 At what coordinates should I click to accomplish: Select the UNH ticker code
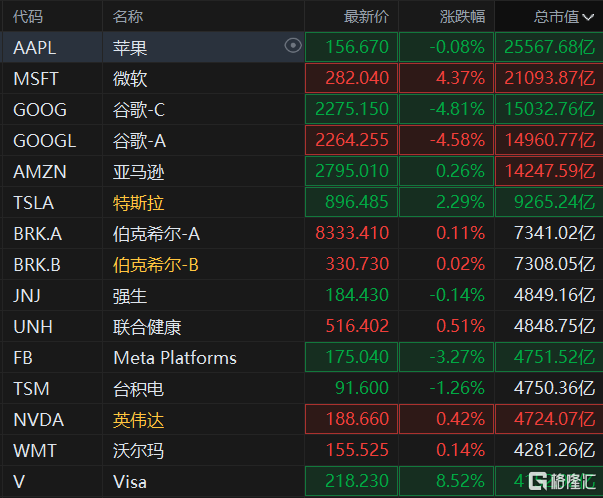coord(33,327)
